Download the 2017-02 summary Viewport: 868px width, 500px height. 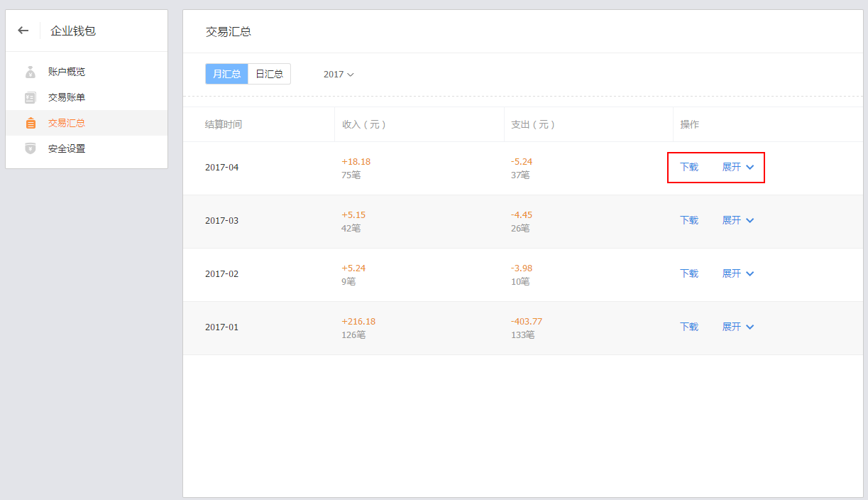point(689,273)
